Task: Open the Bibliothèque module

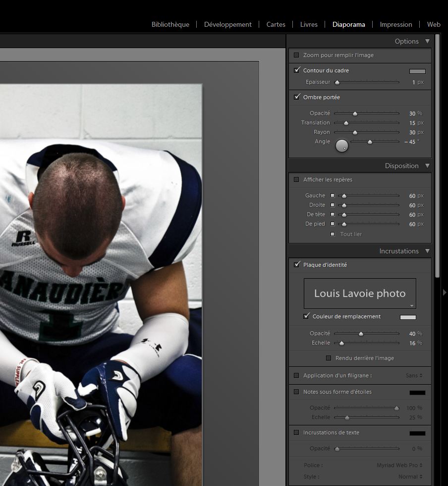Action: (170, 24)
